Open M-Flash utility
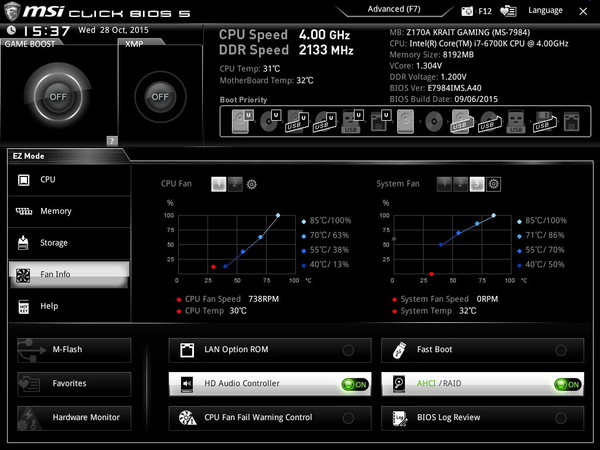The image size is (600, 450). point(74,350)
